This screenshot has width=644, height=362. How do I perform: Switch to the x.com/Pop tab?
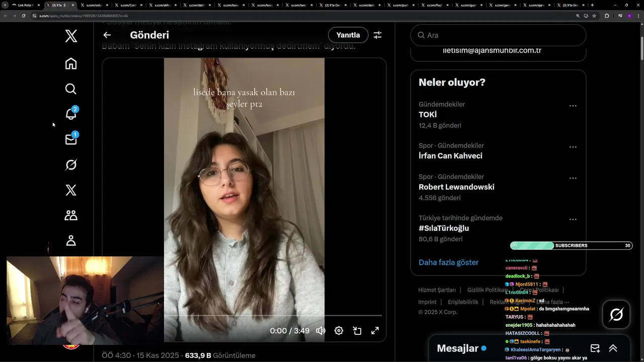[435, 5]
